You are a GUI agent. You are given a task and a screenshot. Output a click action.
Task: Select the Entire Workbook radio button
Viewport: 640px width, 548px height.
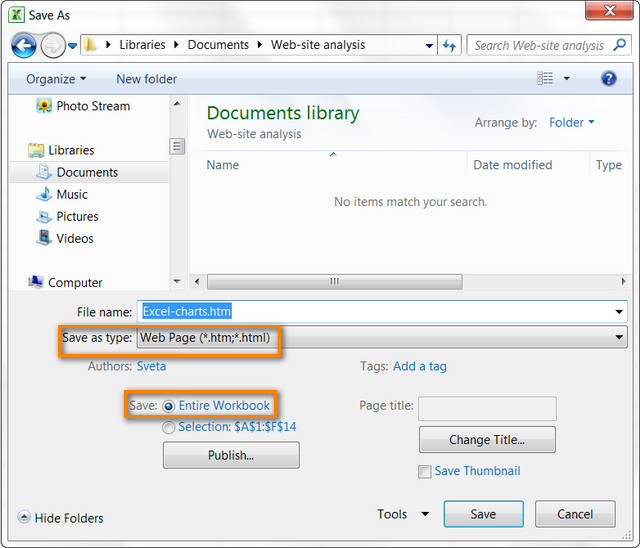[168, 405]
